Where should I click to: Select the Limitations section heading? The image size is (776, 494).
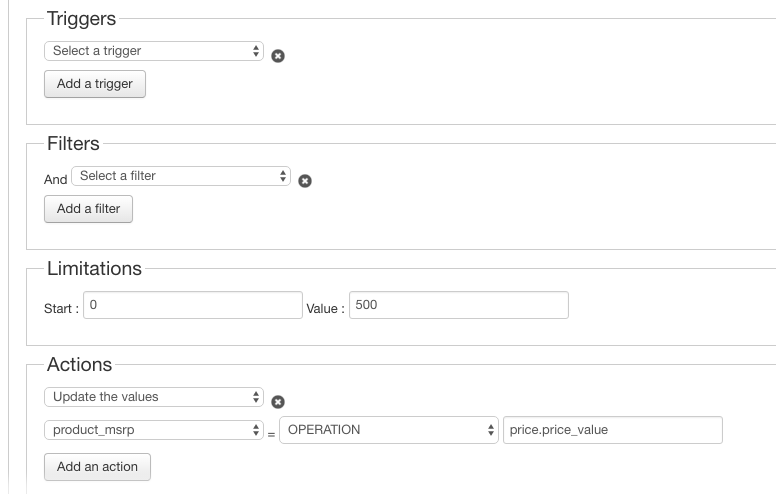click(94, 268)
